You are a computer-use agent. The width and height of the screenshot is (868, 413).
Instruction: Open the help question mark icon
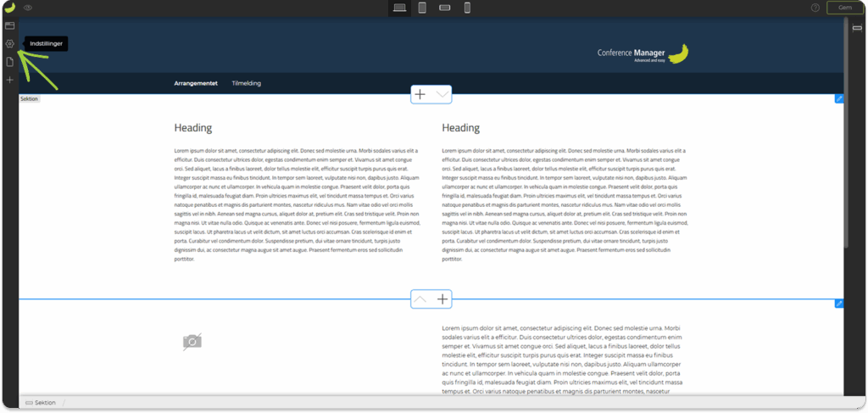[x=815, y=8]
